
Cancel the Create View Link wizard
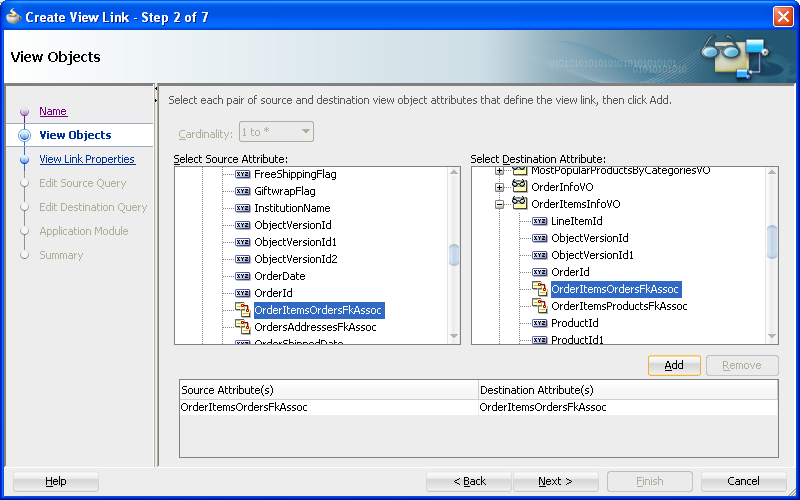click(743, 481)
